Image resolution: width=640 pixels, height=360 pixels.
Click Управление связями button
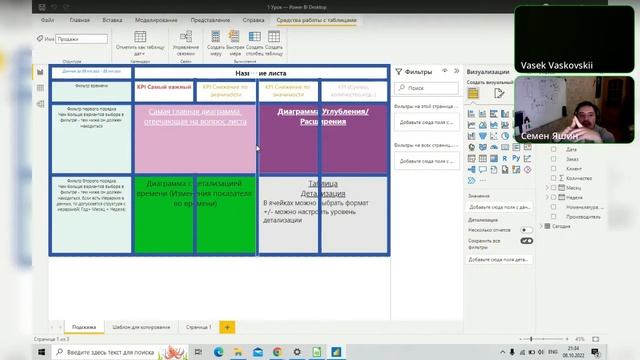click(x=186, y=43)
